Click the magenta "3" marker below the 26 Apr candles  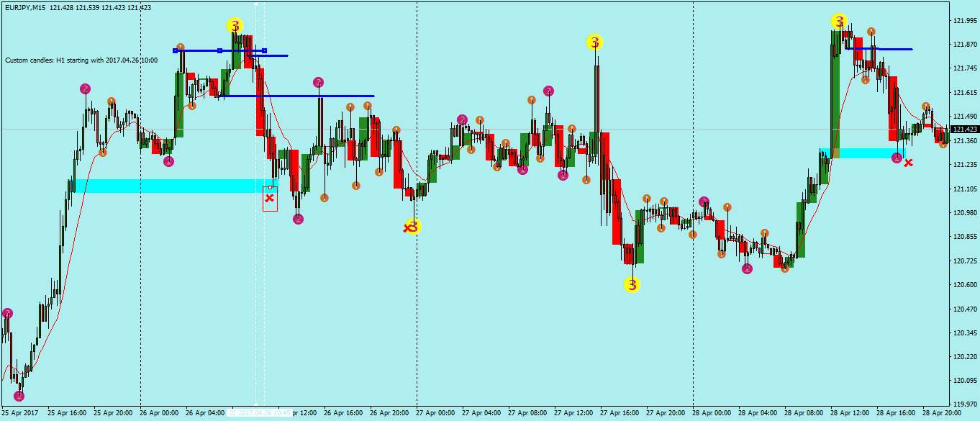tap(168, 161)
